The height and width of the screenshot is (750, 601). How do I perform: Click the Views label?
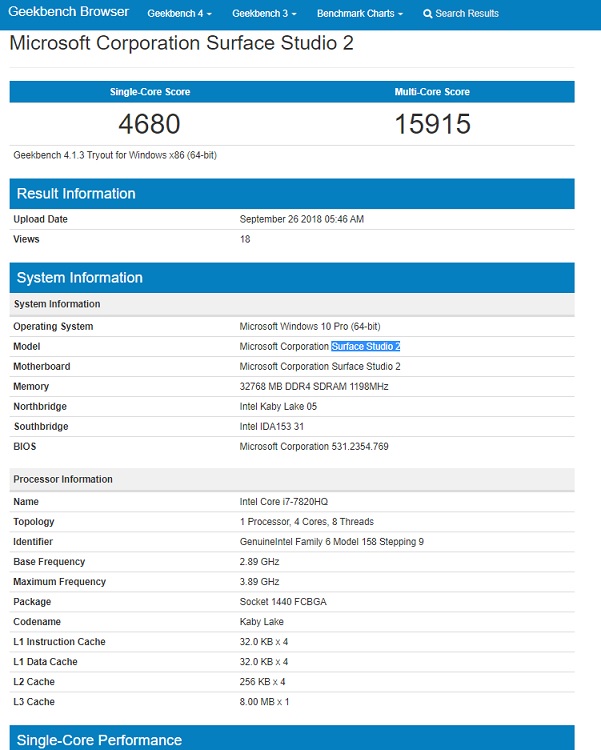tap(26, 239)
